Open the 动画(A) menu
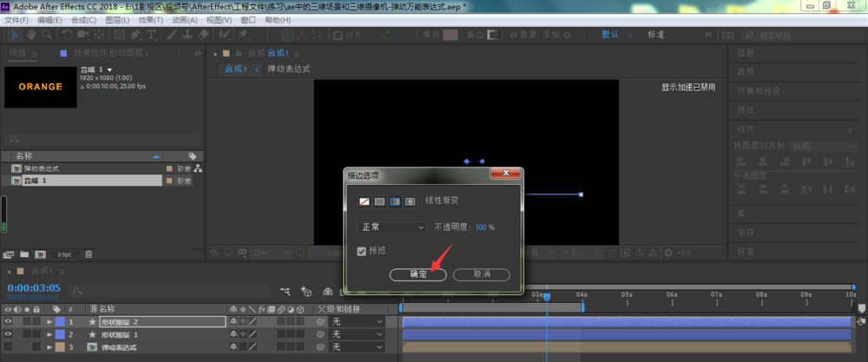Image resolution: width=868 pixels, height=362 pixels. [184, 20]
